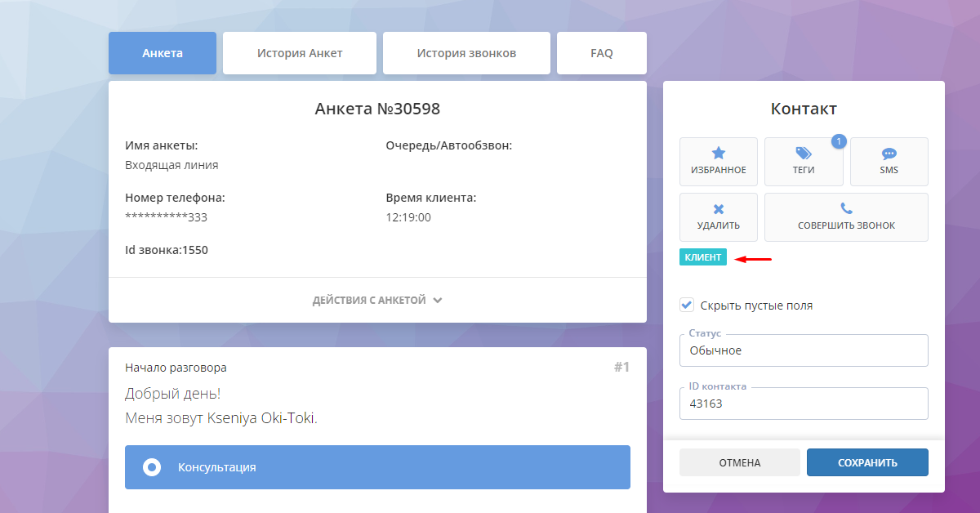This screenshot has height=513, width=980.
Task: Select the Консультация radio option
Action: click(x=152, y=467)
